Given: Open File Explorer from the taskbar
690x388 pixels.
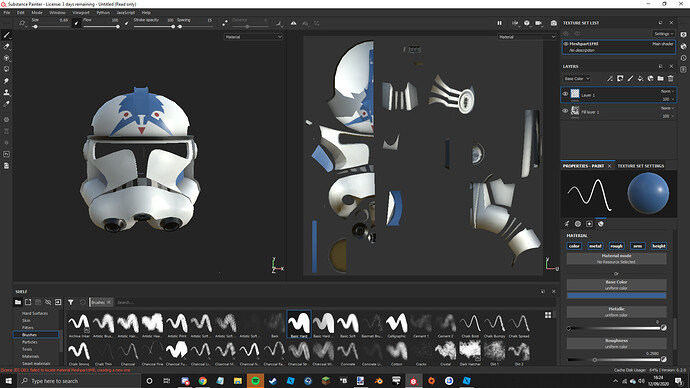Looking at the screenshot, I should 238,381.
